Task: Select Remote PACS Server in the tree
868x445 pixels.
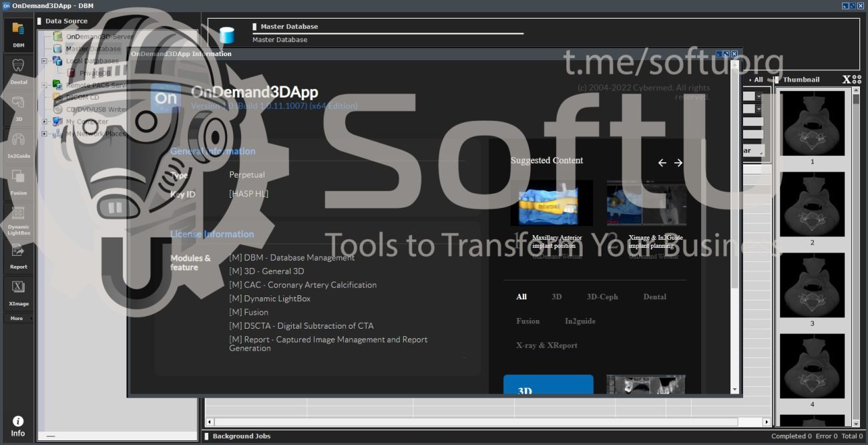Action: pyautogui.click(x=96, y=86)
